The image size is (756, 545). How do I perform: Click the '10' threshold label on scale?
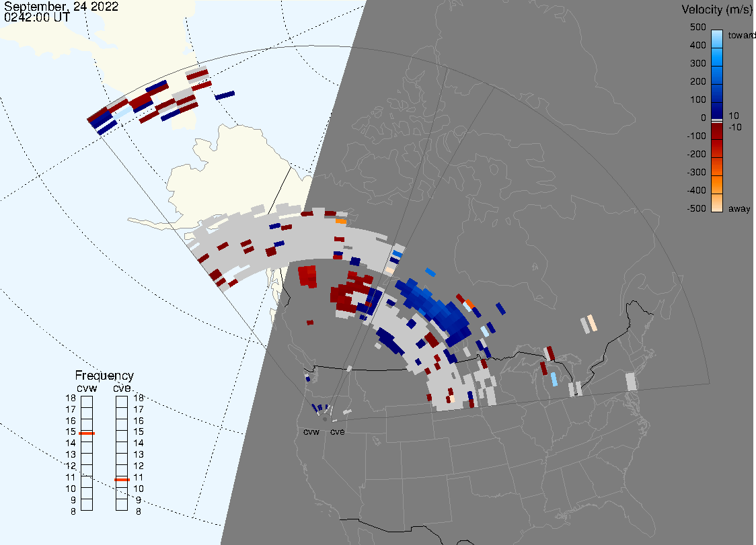(733, 116)
